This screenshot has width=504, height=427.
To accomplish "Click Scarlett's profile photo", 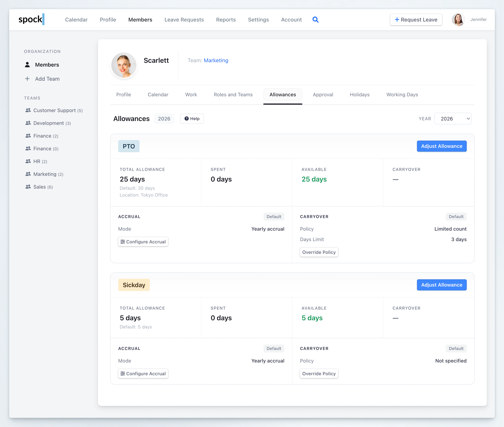I will tap(124, 65).
